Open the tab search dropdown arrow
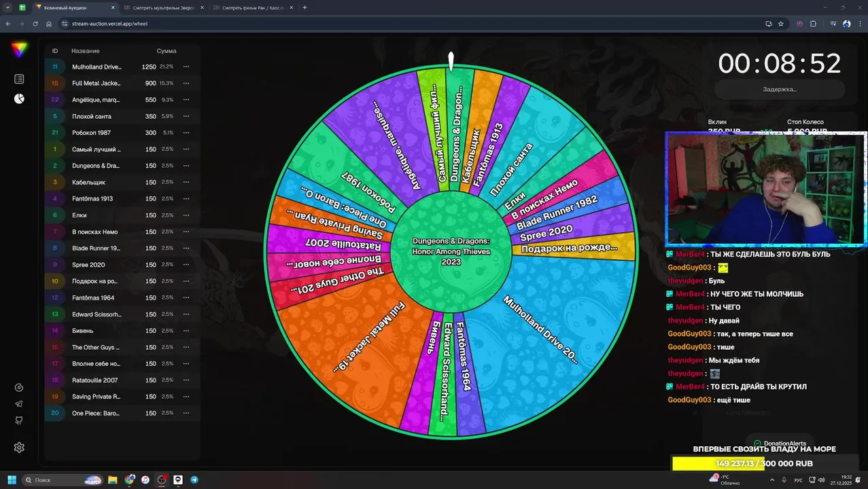868x489 pixels. tap(7, 7)
